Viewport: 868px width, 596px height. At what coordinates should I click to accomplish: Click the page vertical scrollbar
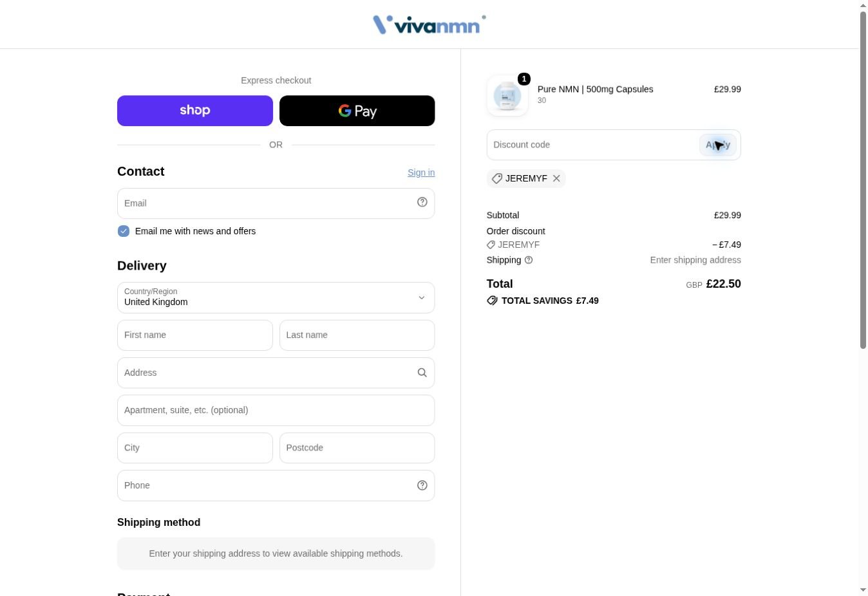click(863, 180)
